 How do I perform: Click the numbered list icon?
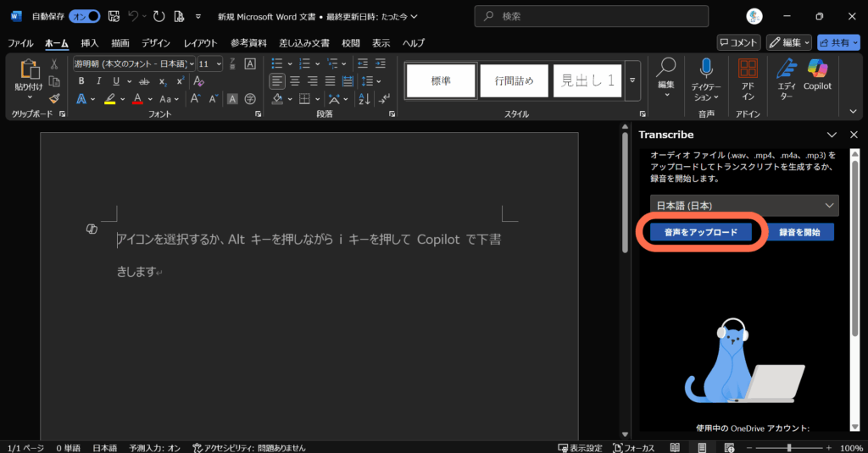(x=304, y=64)
